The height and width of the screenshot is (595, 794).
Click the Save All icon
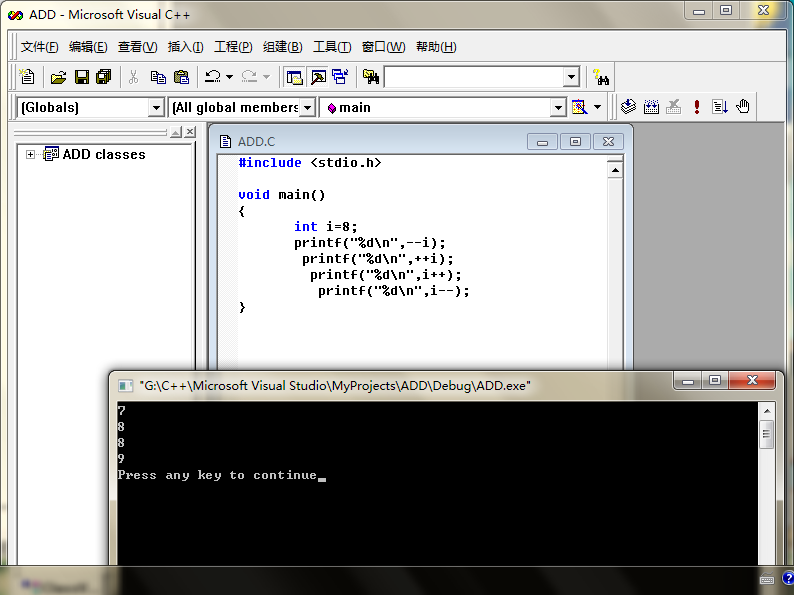(104, 77)
